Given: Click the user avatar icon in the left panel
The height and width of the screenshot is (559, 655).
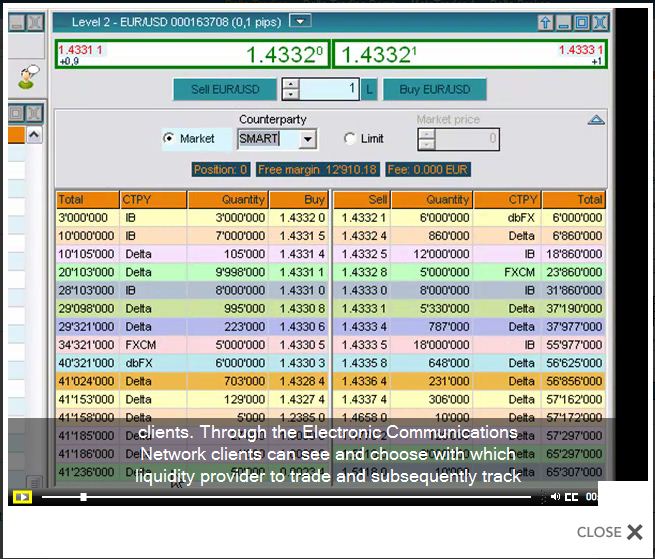Looking at the screenshot, I should tap(28, 75).
